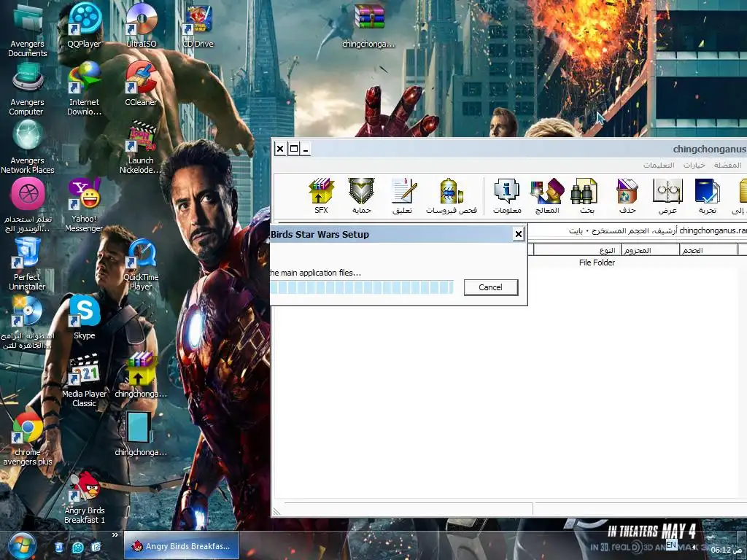Select the Launch Nickelodeon desktop shortcut
Screen dimensions: 747x560
(x=141, y=147)
